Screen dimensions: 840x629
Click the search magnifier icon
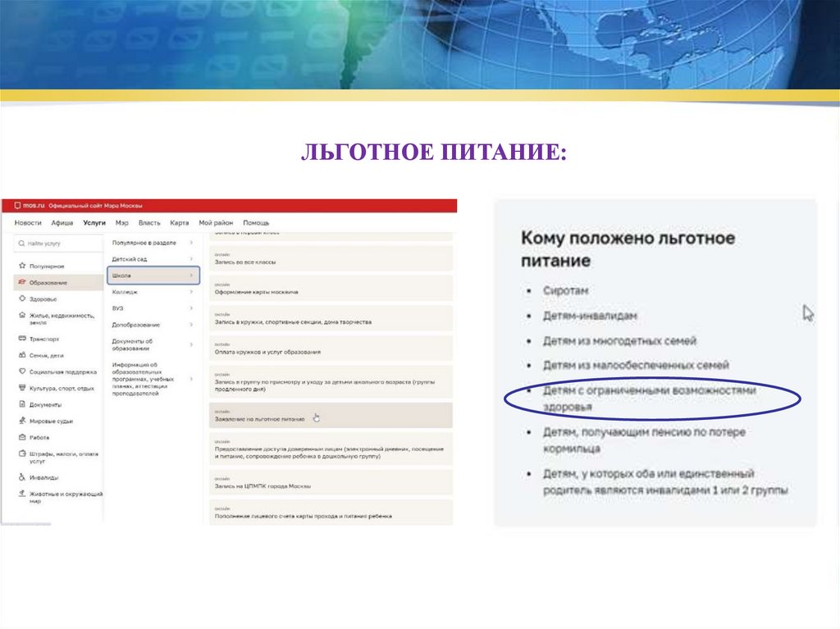(21, 244)
